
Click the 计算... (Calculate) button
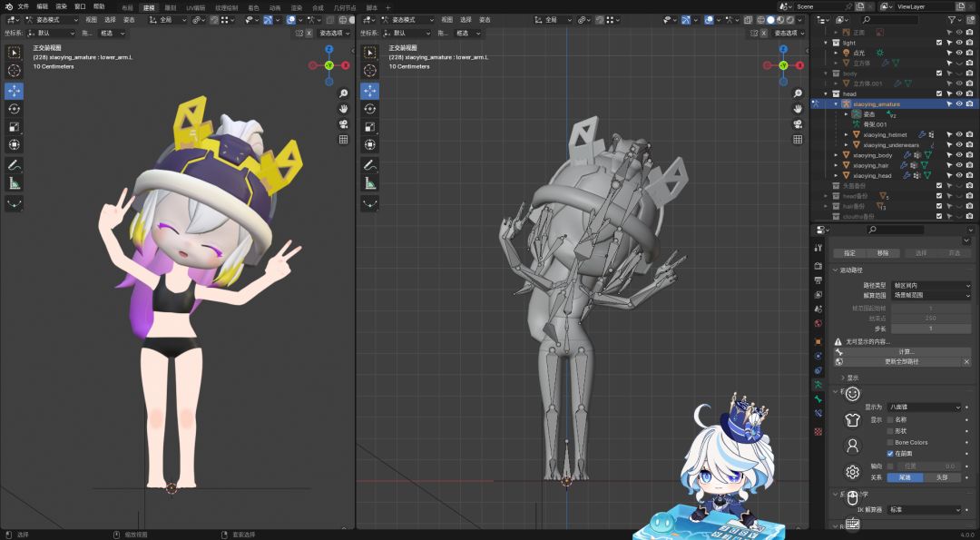pyautogui.click(x=905, y=351)
